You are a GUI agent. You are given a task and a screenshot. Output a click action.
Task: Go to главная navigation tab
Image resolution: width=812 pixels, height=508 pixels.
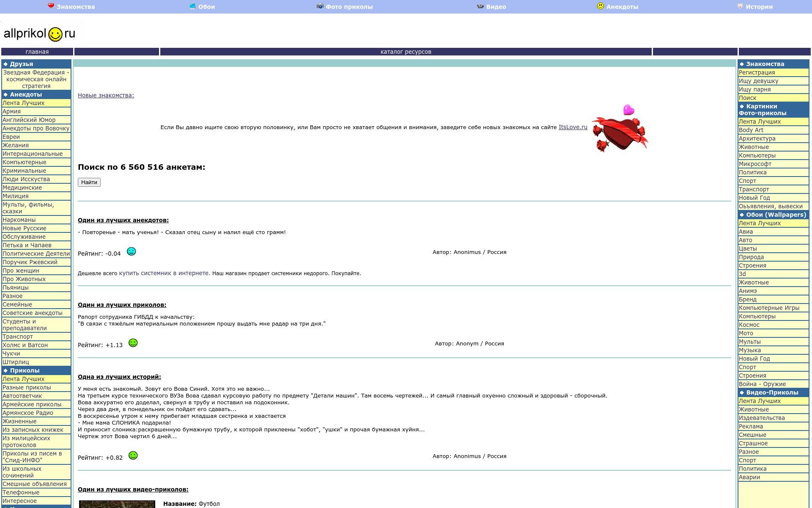pyautogui.click(x=37, y=52)
